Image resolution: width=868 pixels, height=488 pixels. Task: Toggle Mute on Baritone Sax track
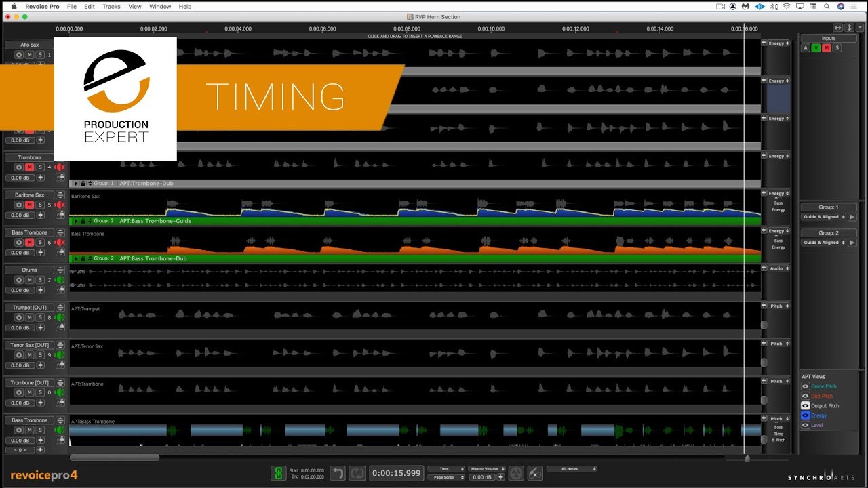pos(30,205)
